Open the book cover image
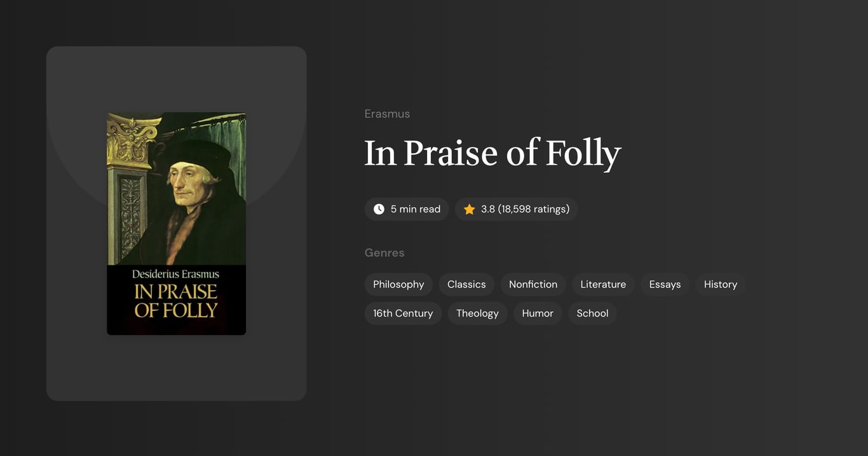The height and width of the screenshot is (456, 868). [x=176, y=223]
